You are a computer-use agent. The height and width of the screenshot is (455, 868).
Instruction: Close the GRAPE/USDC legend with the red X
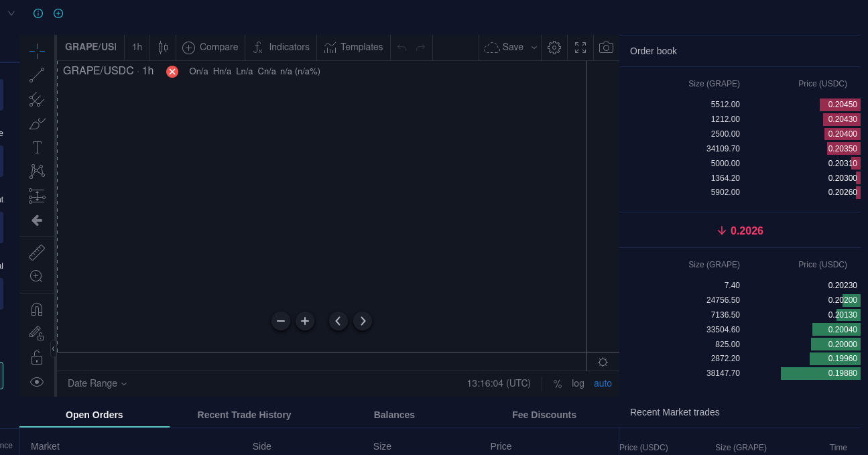click(x=172, y=71)
